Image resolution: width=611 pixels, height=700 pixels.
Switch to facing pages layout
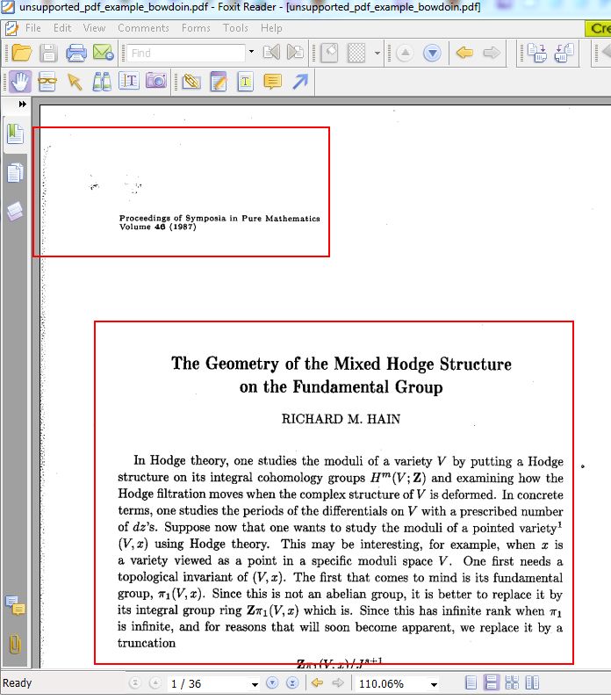(532, 683)
